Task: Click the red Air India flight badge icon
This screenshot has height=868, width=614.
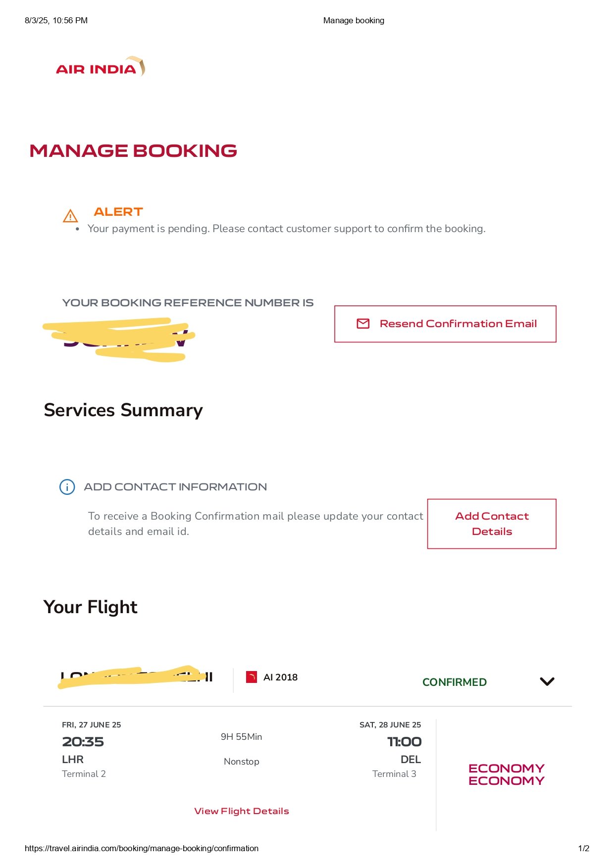Action: [x=252, y=677]
